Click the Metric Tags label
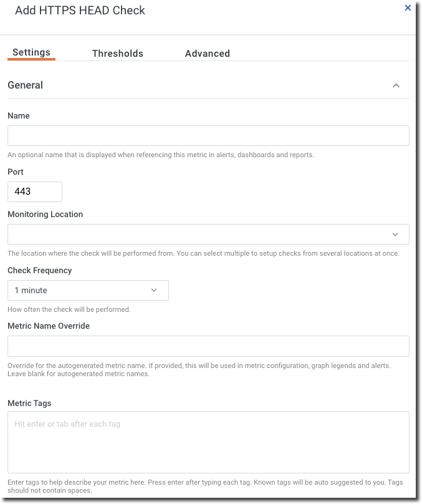The height and width of the screenshot is (504, 422). (x=29, y=404)
